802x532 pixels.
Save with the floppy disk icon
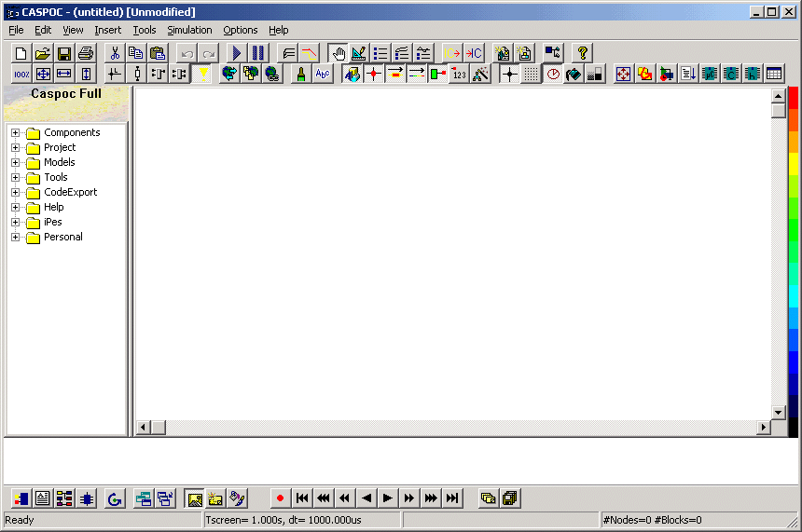click(64, 53)
